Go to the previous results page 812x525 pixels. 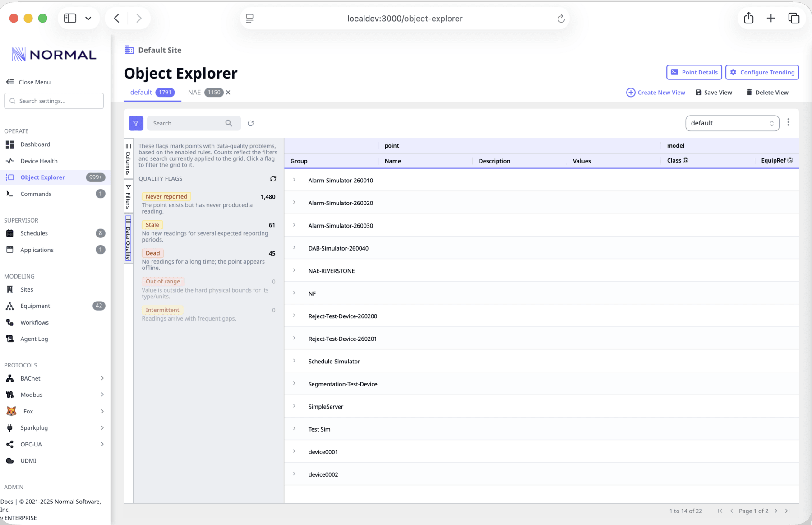[x=731, y=511]
